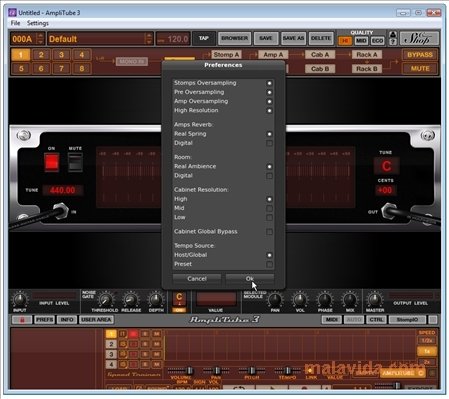This screenshot has height=399, width=449.
Task: Click the DELETE preset button
Action: point(321,38)
